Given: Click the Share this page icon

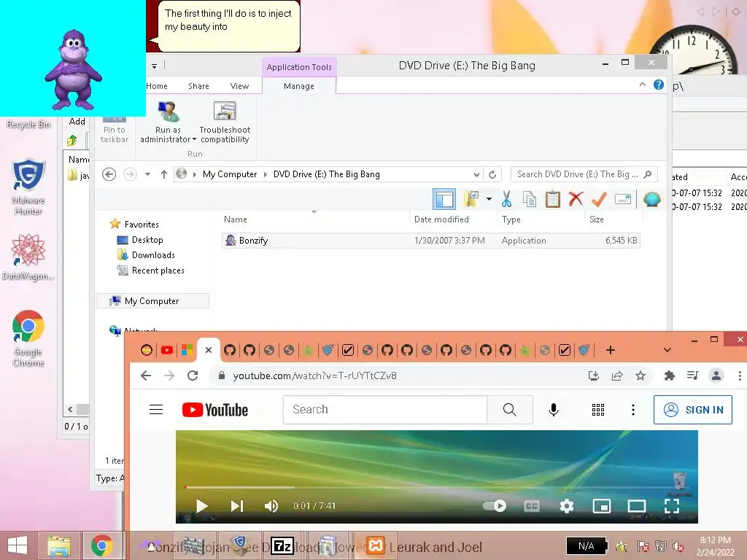Looking at the screenshot, I should pos(617,376).
